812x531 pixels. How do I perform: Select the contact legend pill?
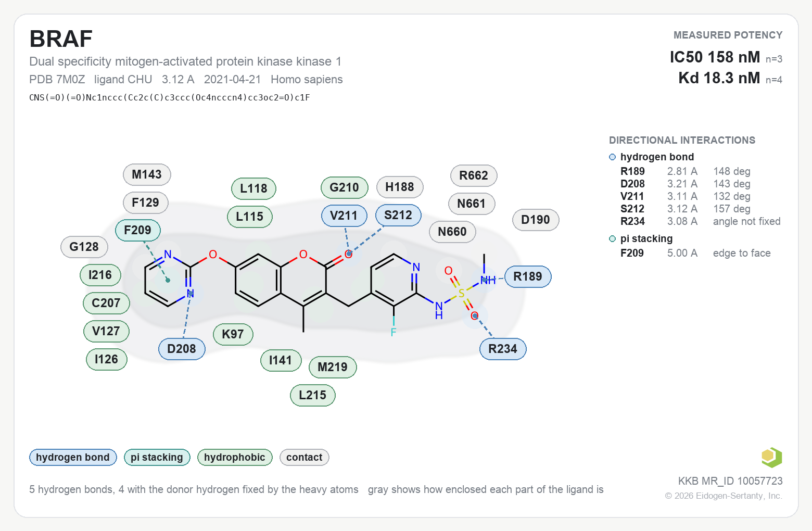[304, 458]
